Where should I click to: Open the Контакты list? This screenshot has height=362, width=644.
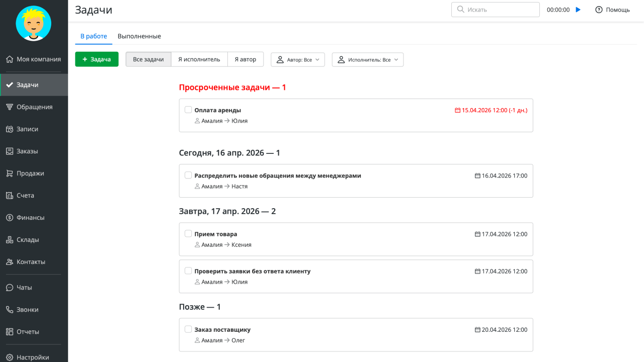pos(30,261)
